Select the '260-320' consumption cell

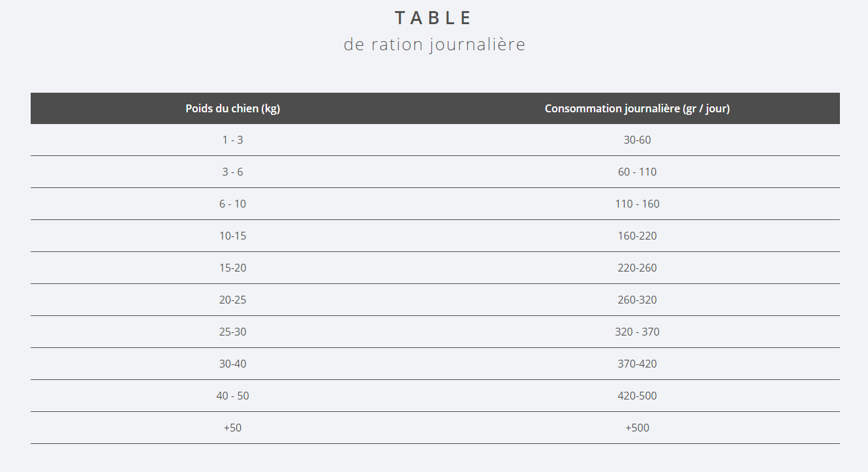pos(638,300)
